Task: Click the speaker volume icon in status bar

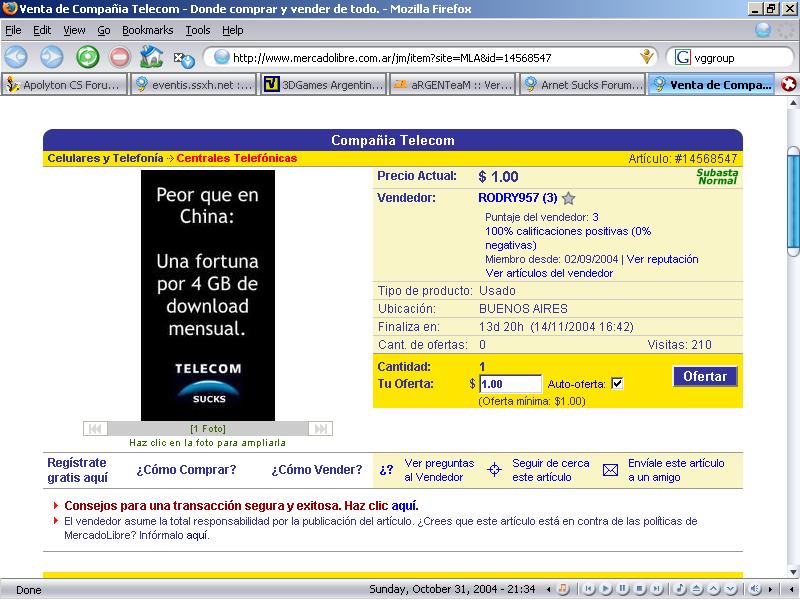Action: 756,589
